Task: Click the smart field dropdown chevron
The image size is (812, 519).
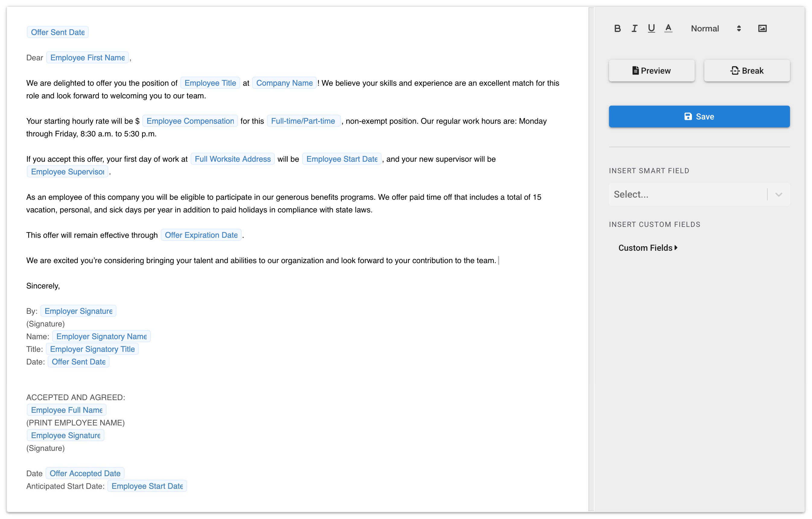Action: 778,195
